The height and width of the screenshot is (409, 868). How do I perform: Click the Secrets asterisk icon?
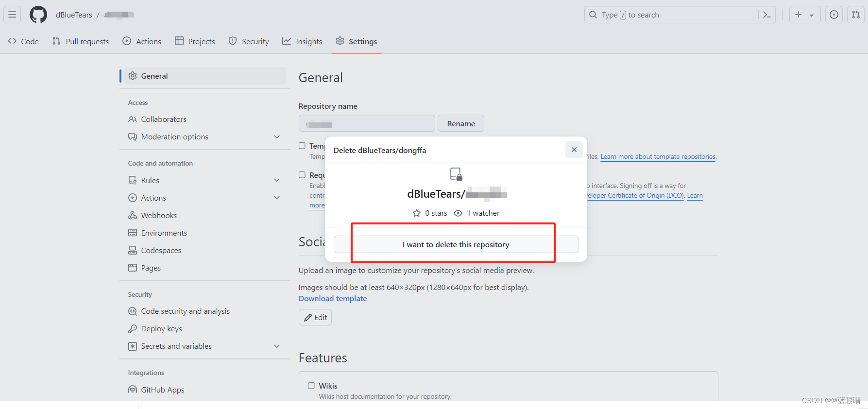(133, 346)
